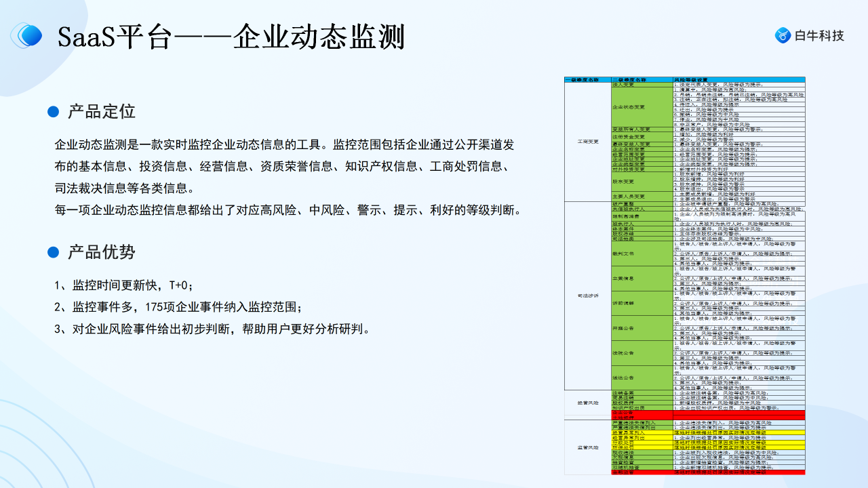Click the 产品定位 heading
The image size is (868, 488).
[x=101, y=111]
